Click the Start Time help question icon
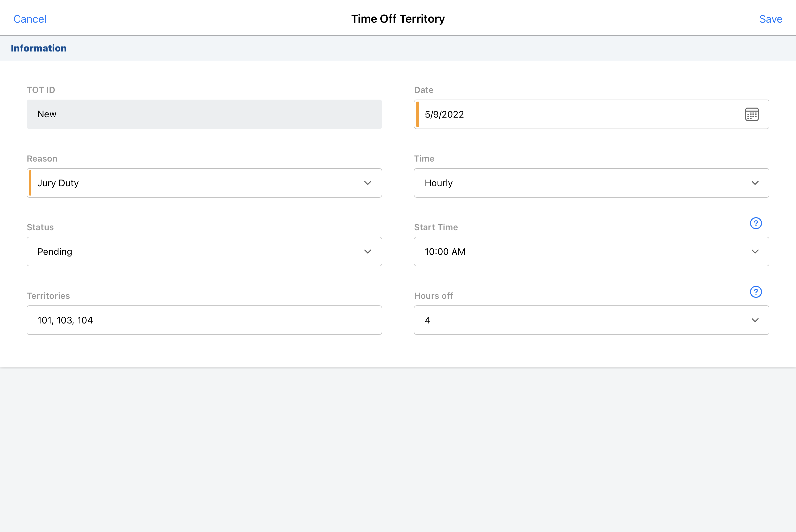 tap(756, 223)
